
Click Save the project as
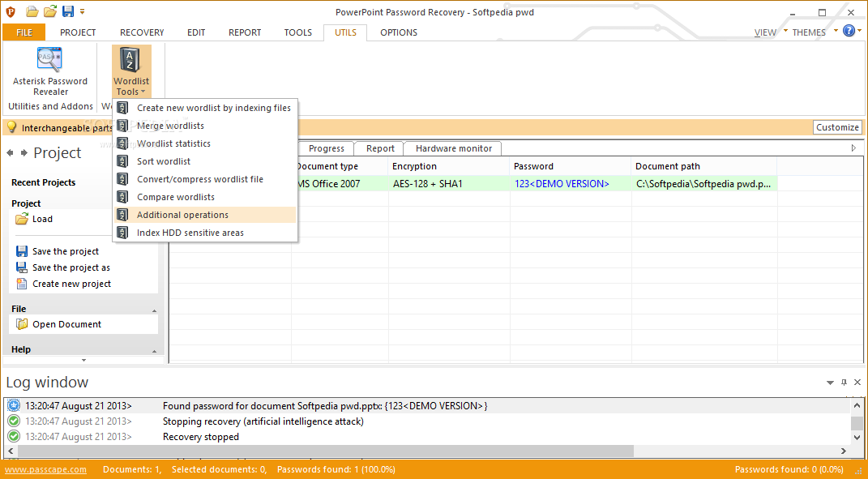71,267
